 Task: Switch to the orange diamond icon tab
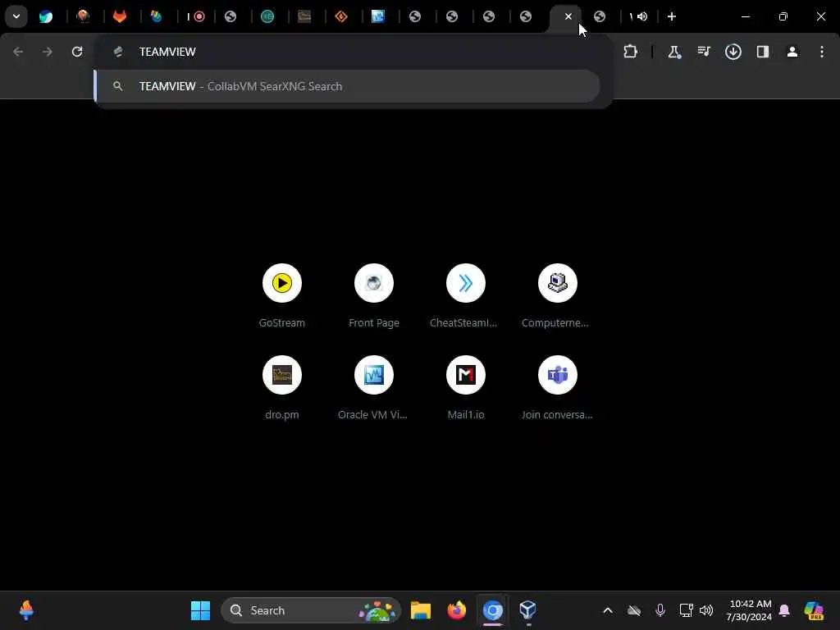[341, 16]
